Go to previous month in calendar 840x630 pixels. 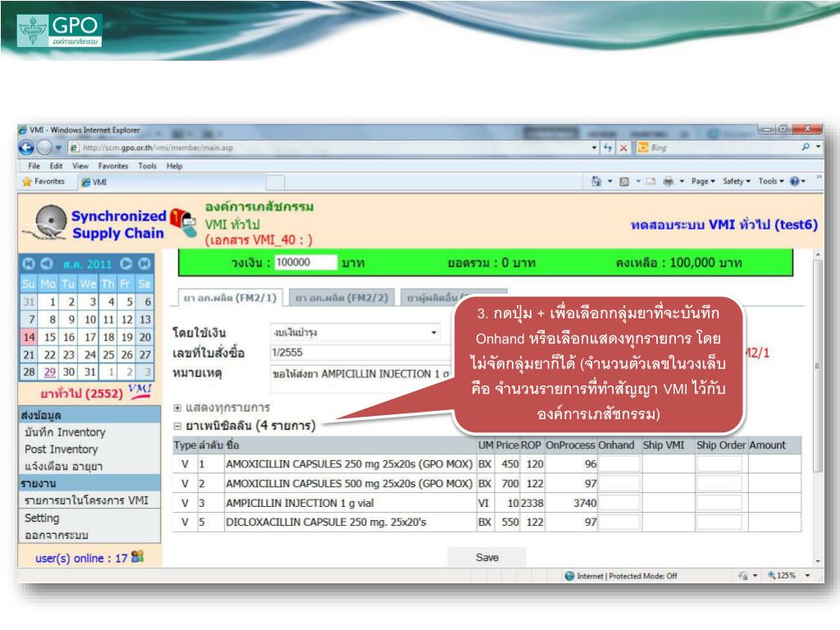click(47, 263)
